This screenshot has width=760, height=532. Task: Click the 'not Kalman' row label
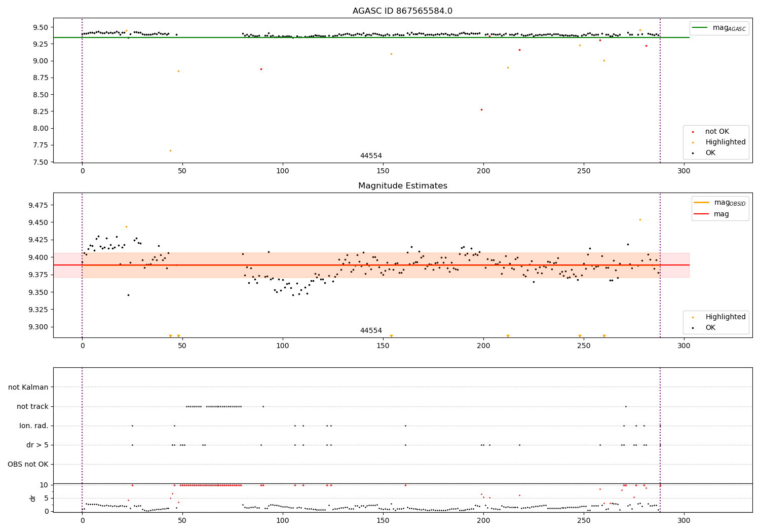point(28,388)
